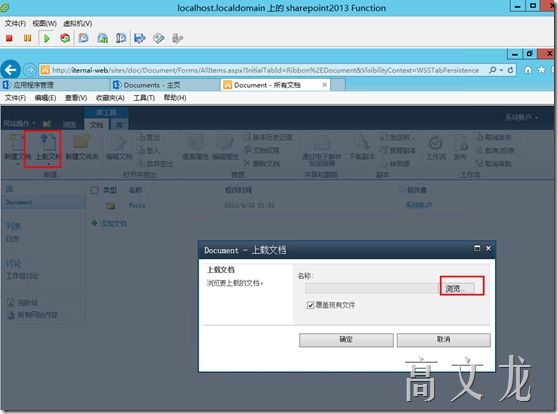Image resolution: width=558 pixels, height=414 pixels.
Task: Click the browser forward arrow button
Action: click(30, 70)
